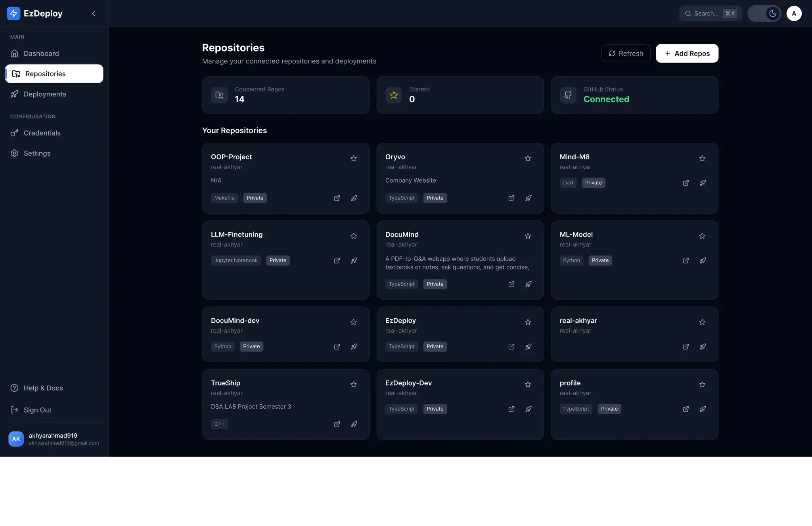Open Deployments in sidebar
This screenshot has height=526, width=812.
(54, 94)
